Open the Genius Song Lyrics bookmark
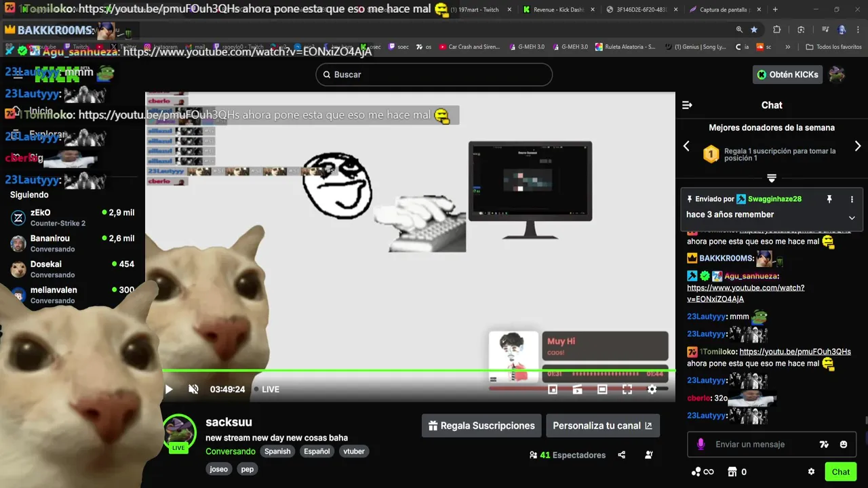The width and height of the screenshot is (868, 488). click(696, 47)
